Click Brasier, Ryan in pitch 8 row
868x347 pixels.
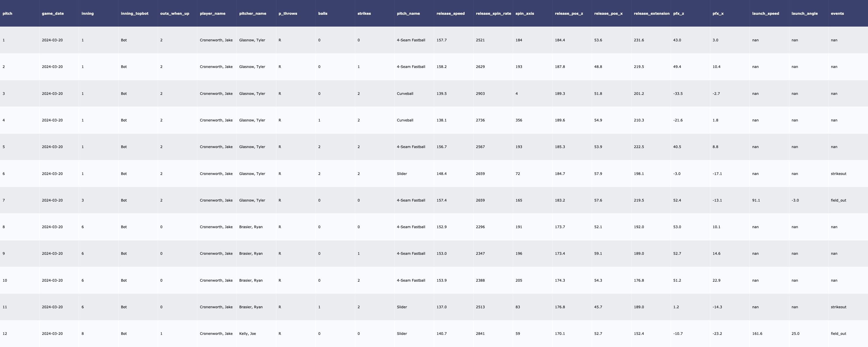251,227
